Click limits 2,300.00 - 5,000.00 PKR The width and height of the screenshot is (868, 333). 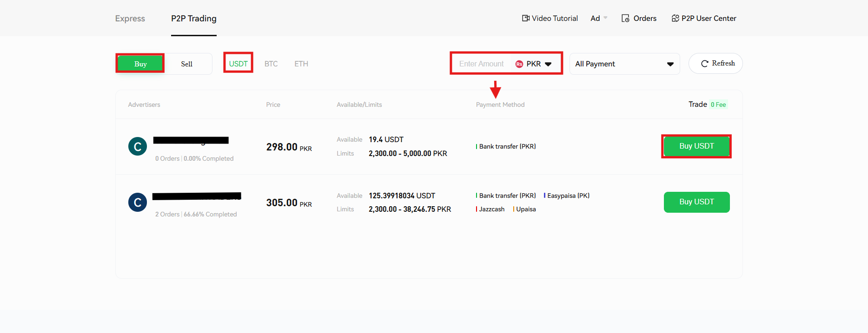(x=408, y=153)
